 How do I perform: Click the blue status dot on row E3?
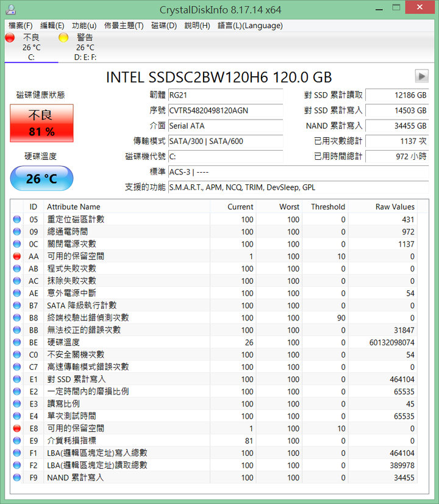click(x=17, y=404)
